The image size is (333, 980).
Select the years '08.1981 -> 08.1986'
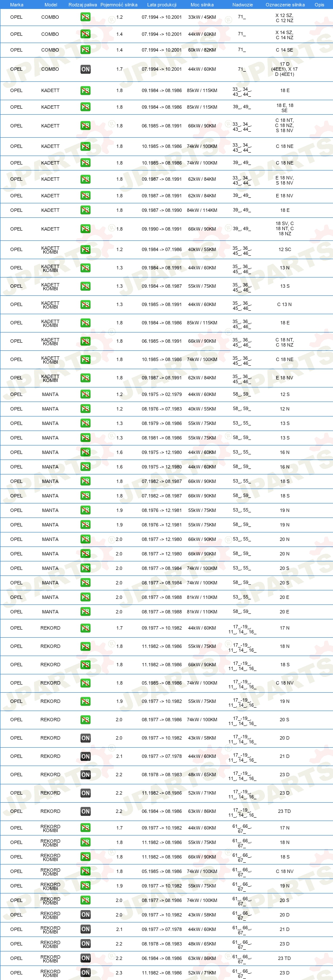click(x=162, y=438)
